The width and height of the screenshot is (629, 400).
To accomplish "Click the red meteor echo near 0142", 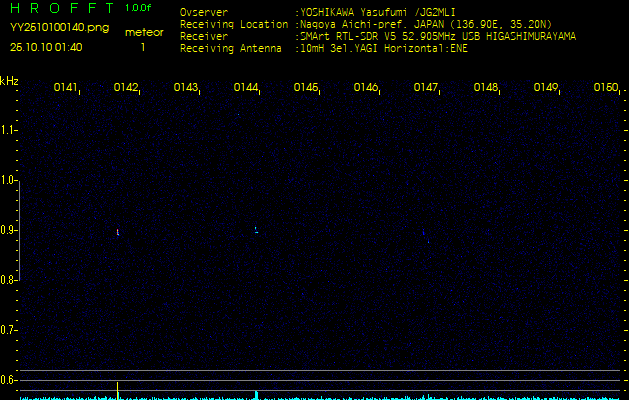I will (x=118, y=232).
